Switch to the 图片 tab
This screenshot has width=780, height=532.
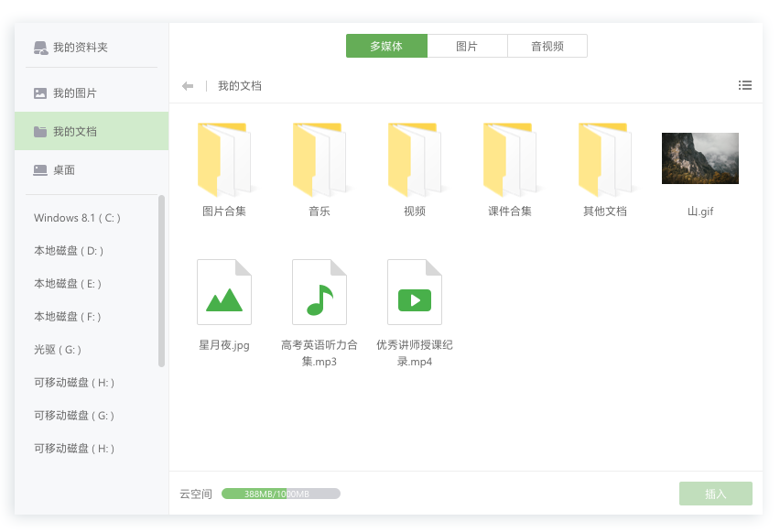click(x=467, y=46)
